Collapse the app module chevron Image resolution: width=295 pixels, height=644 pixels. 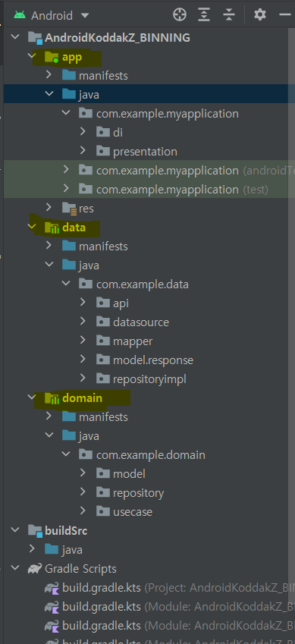[32, 57]
